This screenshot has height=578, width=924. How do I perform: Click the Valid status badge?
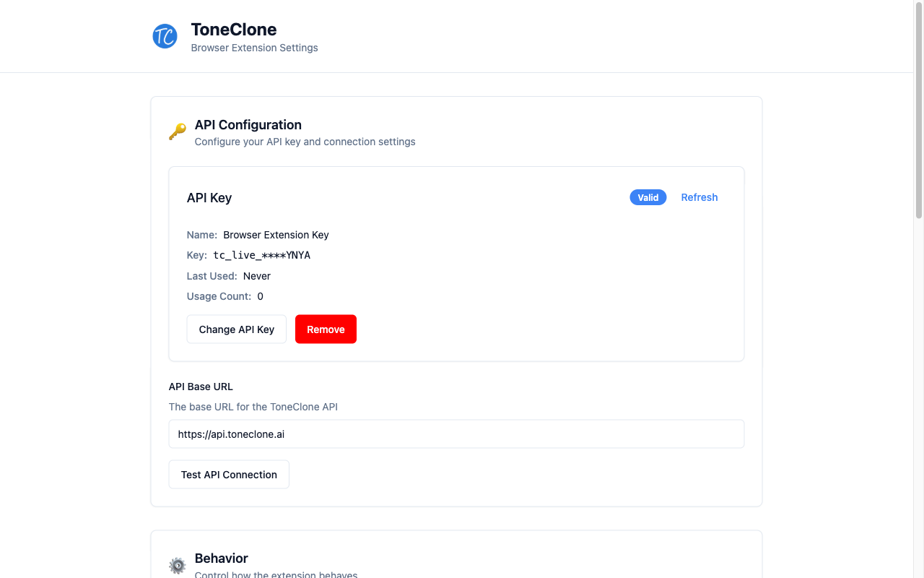click(x=648, y=197)
